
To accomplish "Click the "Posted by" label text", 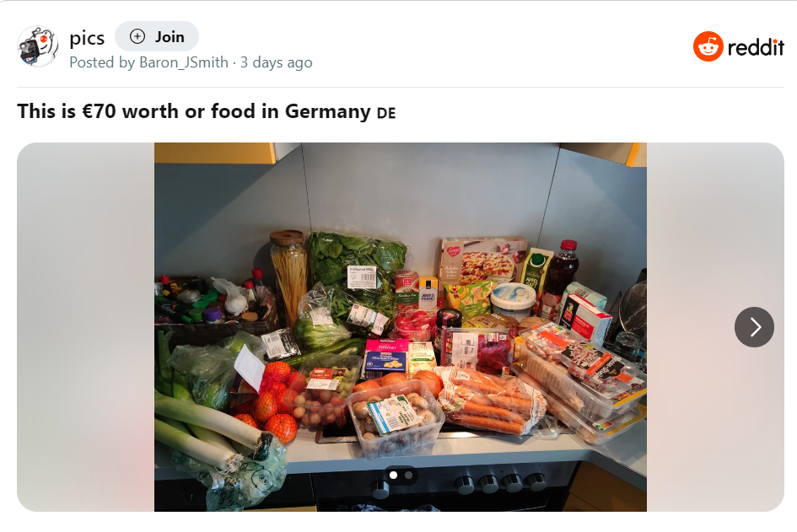I will (x=102, y=62).
